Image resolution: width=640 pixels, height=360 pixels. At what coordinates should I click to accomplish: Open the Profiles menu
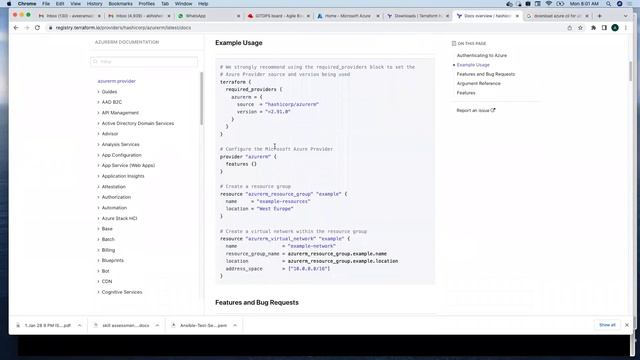tap(147, 4)
